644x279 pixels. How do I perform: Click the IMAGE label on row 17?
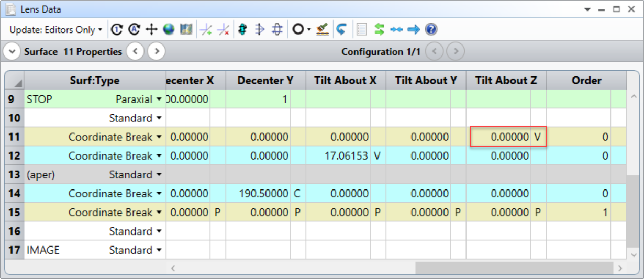click(43, 250)
